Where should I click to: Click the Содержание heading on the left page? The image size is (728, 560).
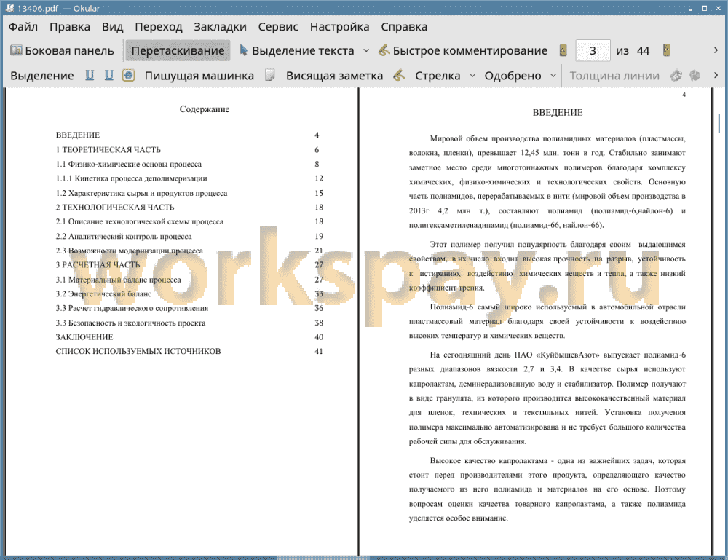[x=205, y=109]
